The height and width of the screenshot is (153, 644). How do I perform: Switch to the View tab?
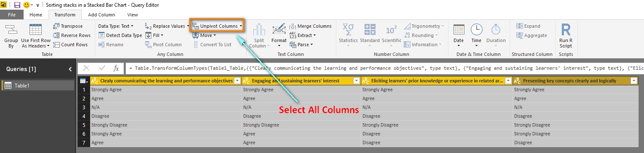point(132,15)
